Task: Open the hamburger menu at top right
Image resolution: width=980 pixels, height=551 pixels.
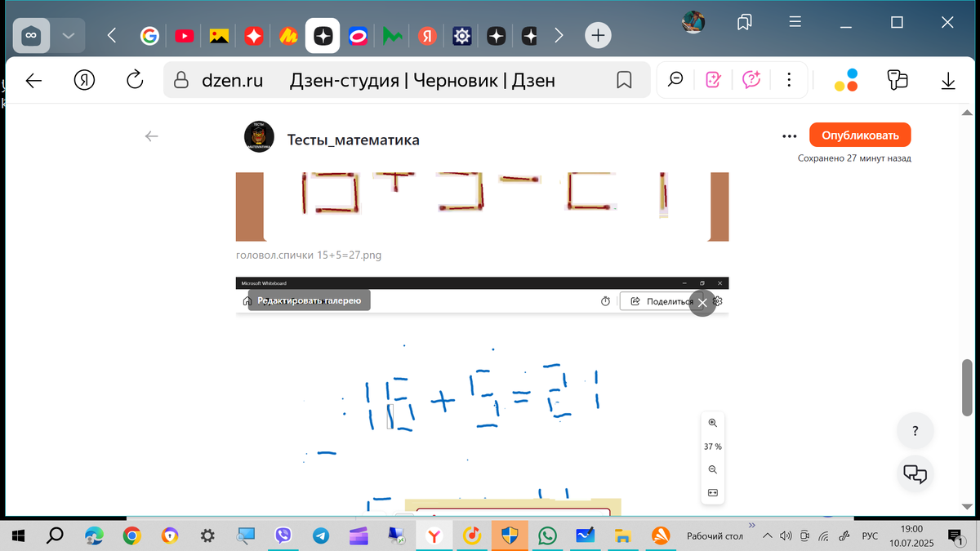Action: (795, 22)
